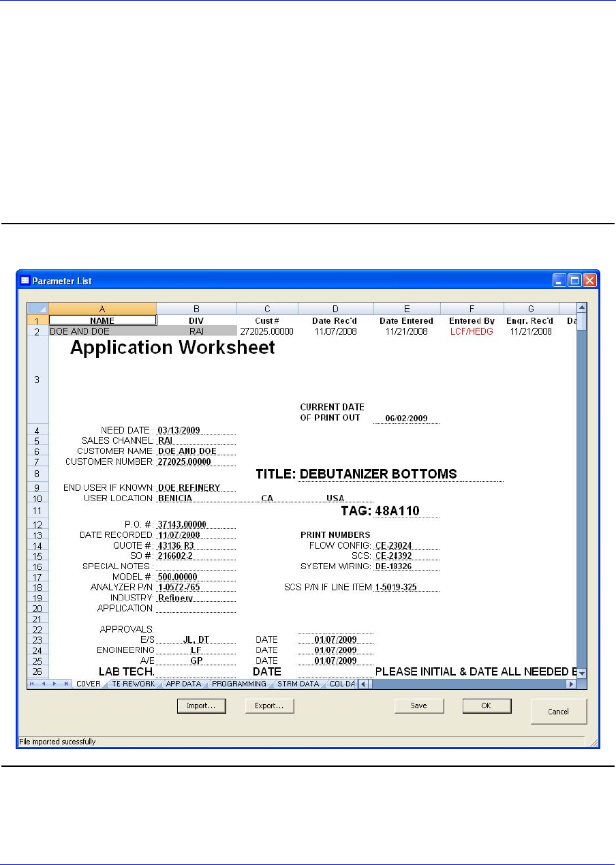Viewport: 616px width, 865px height.
Task: Select row 8 header
Action: (x=37, y=473)
